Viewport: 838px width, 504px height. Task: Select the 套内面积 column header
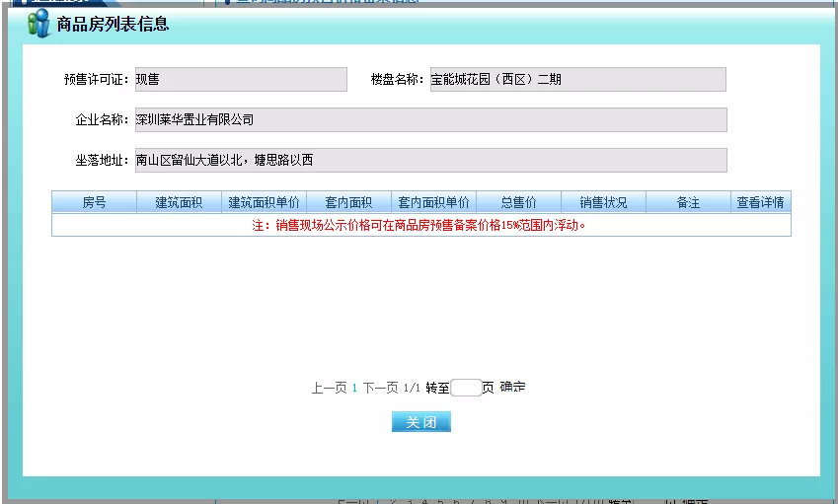tap(348, 203)
